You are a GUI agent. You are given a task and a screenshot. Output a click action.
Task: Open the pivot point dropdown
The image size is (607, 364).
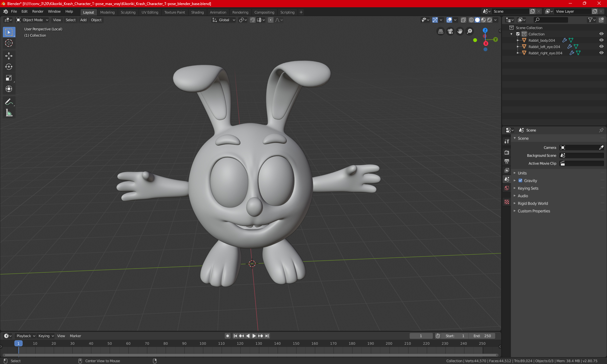tap(243, 20)
